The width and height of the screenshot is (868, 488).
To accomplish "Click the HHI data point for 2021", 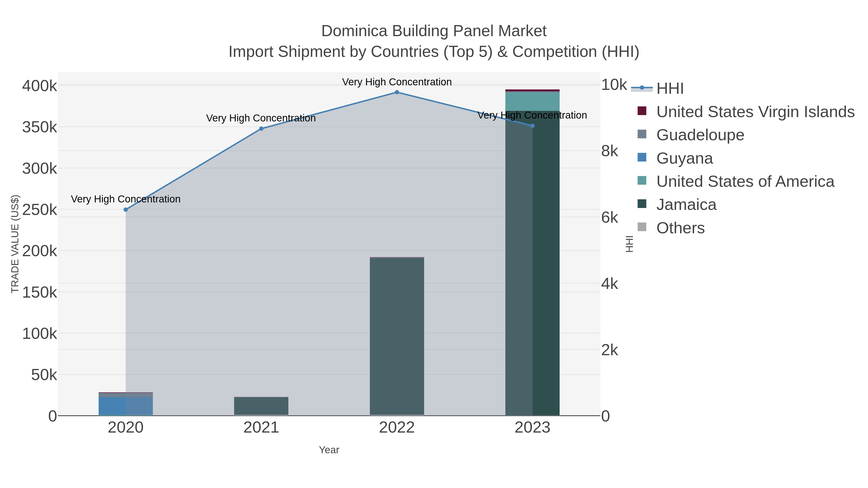I will [x=261, y=129].
